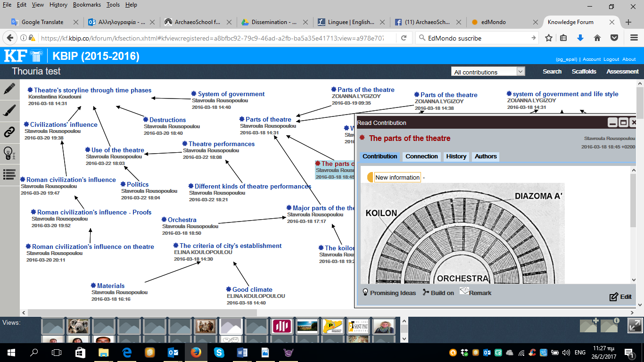Click the Promising Ideas button
The width and height of the screenshot is (644, 362).
pos(389,293)
